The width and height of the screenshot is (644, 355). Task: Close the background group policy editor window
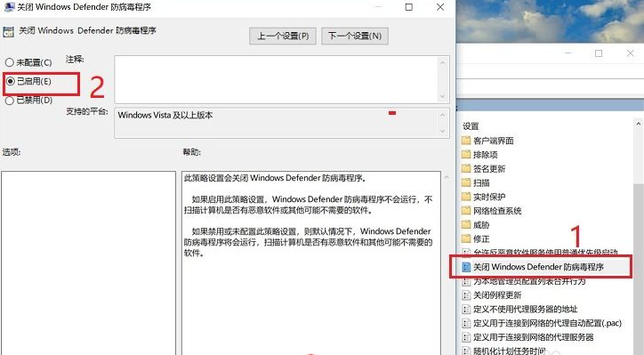630,53
